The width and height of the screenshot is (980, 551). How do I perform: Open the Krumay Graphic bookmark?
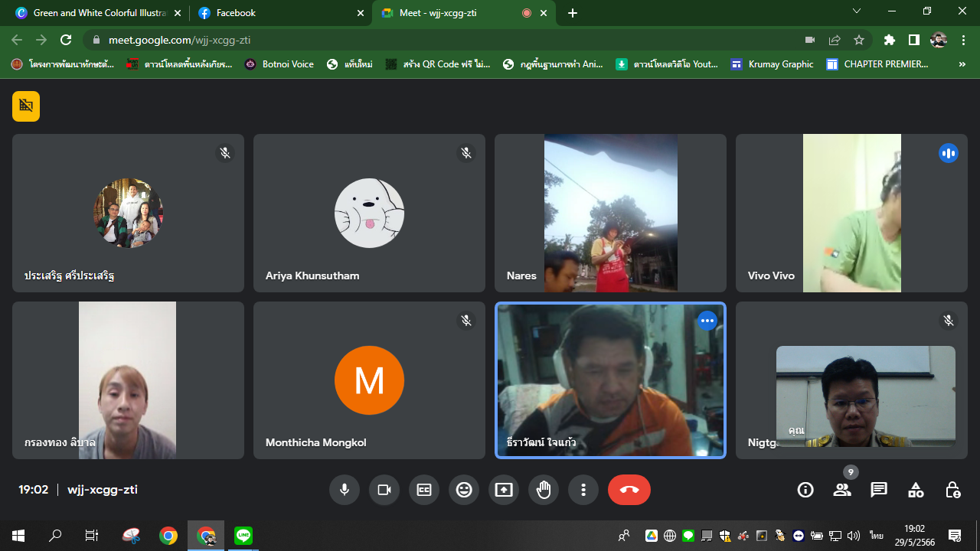point(772,64)
